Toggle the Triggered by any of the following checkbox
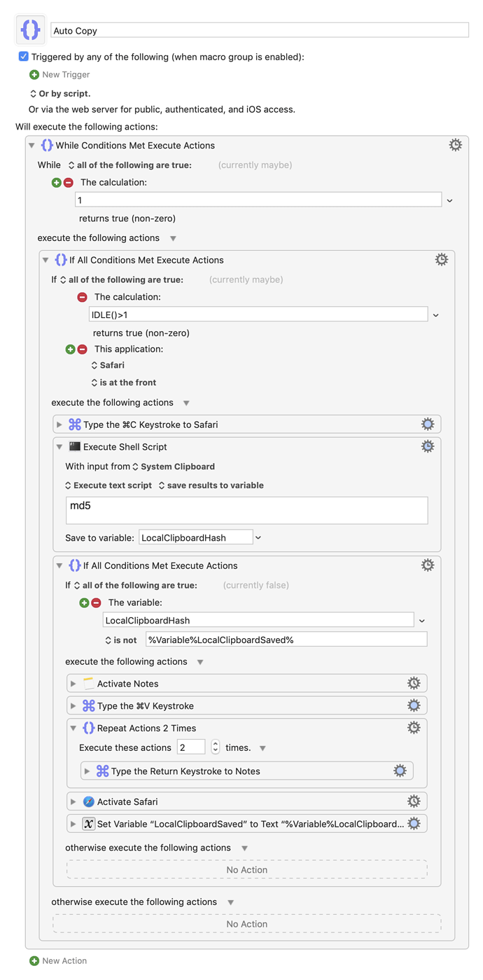 [x=23, y=57]
